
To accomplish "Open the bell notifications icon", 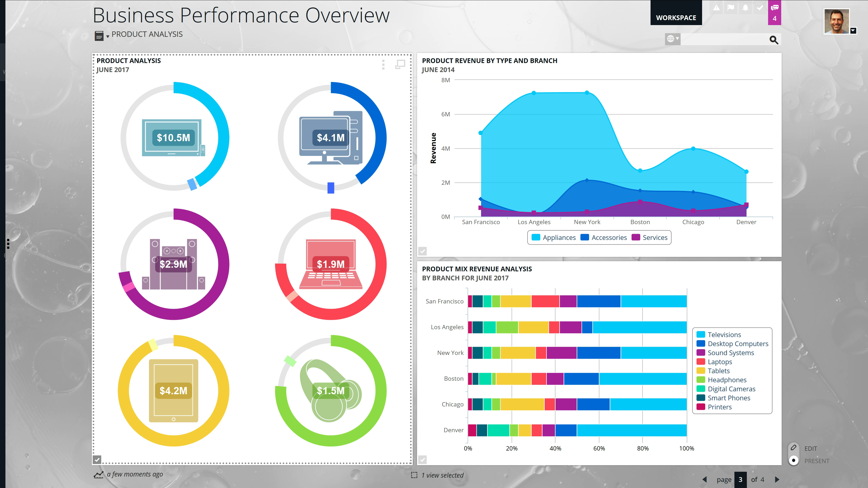I will coord(745,7).
